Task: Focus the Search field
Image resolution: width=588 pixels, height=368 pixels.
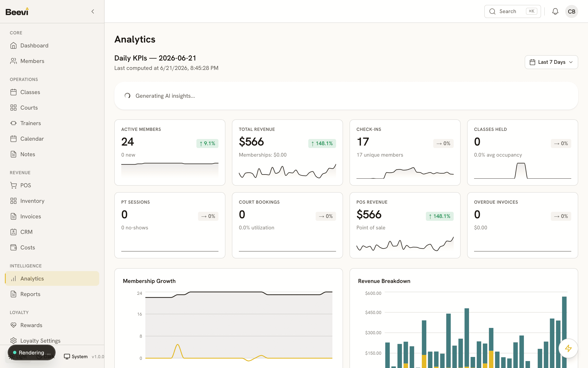Action: coord(512,11)
